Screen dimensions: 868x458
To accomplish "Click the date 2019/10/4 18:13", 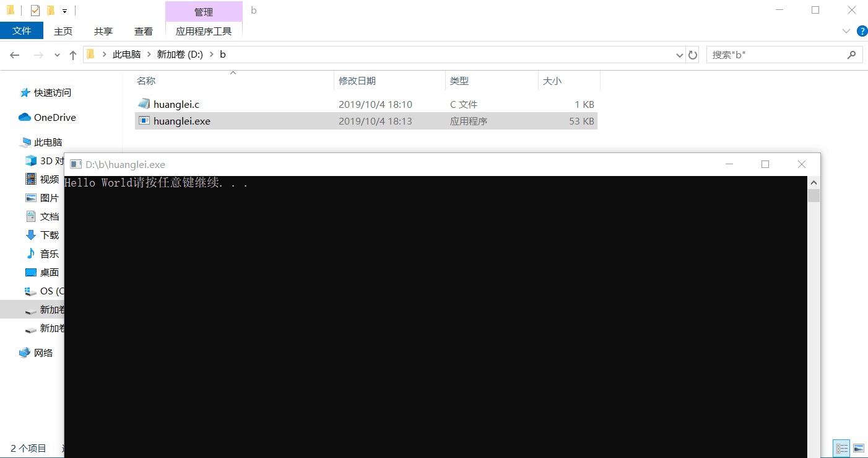I will [375, 121].
